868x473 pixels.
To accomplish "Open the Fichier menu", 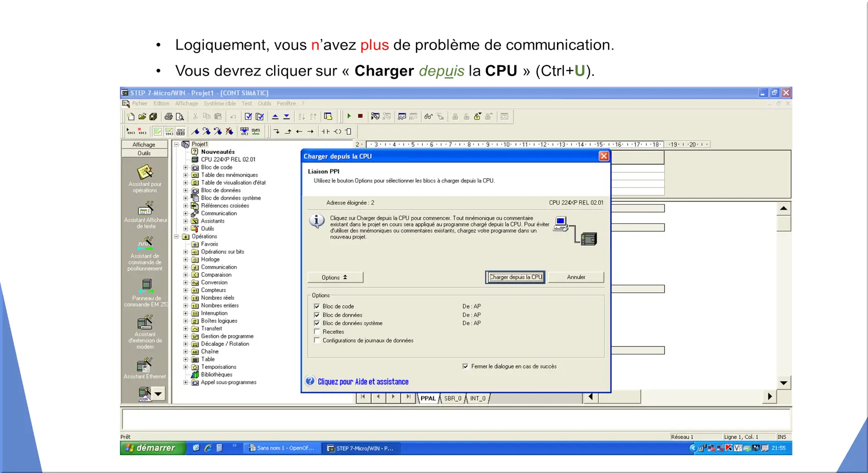I will coord(140,104).
